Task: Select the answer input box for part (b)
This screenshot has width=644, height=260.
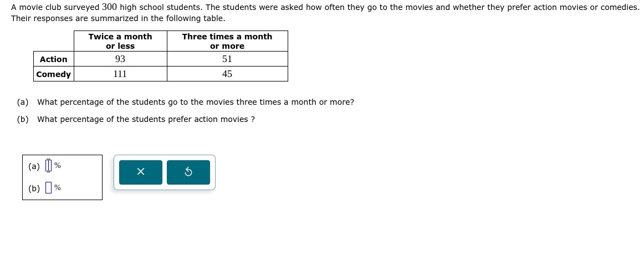Action: pyautogui.click(x=48, y=188)
